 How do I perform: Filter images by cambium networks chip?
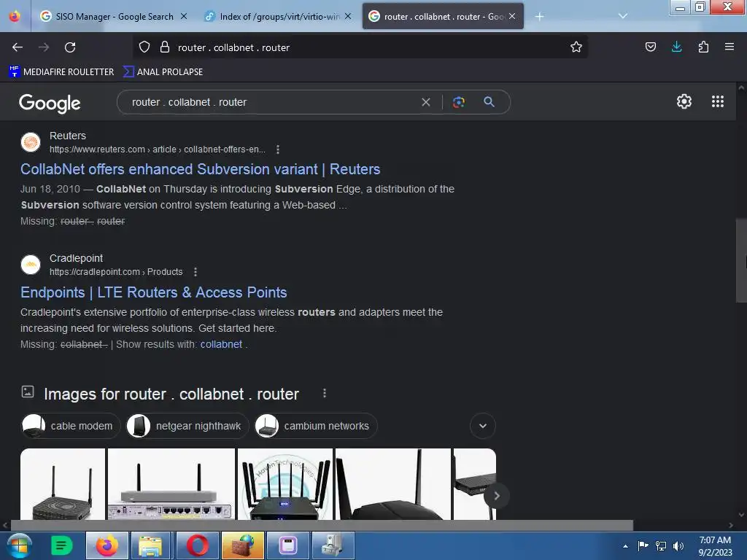pyautogui.click(x=315, y=426)
